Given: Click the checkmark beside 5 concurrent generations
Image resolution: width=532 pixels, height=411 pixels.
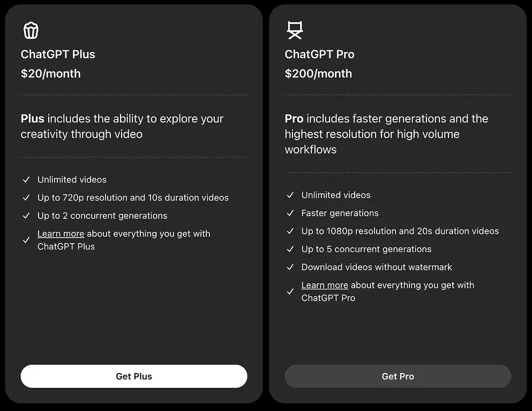Looking at the screenshot, I should pyautogui.click(x=290, y=249).
